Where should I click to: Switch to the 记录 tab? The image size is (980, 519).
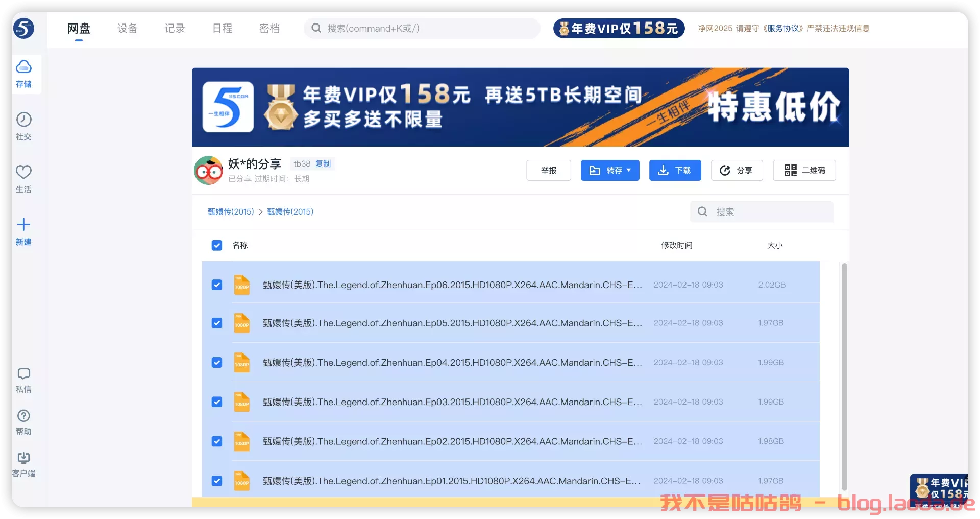(175, 28)
